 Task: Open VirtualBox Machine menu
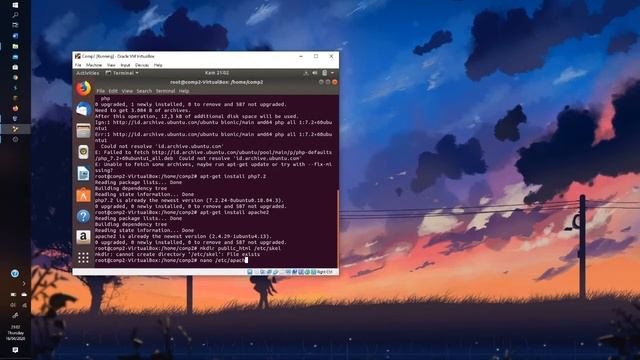click(x=94, y=65)
